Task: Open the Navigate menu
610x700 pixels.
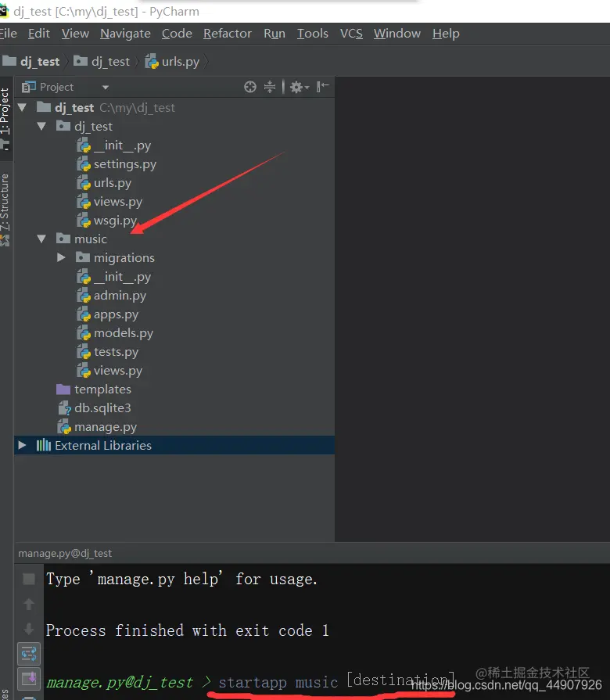Action: tap(125, 34)
